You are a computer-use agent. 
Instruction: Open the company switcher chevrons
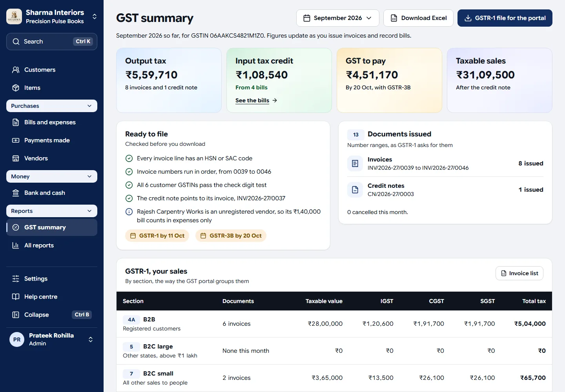[95, 16]
